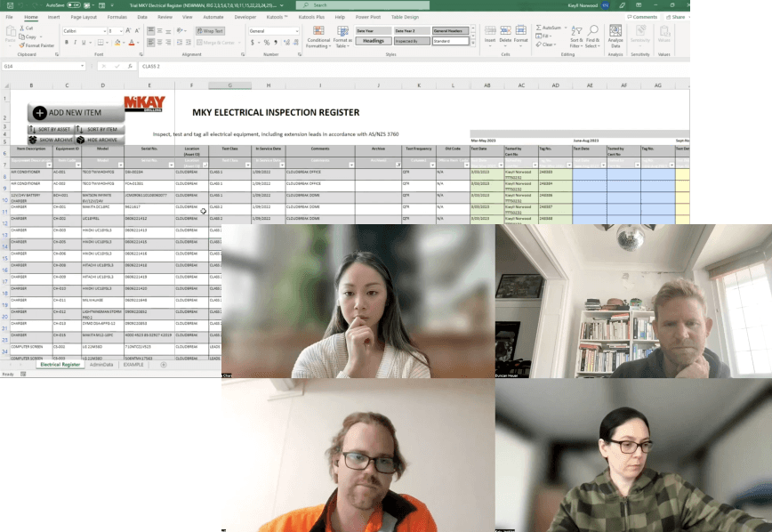Click the Comments button
This screenshot has width=772, height=532.
tap(642, 17)
